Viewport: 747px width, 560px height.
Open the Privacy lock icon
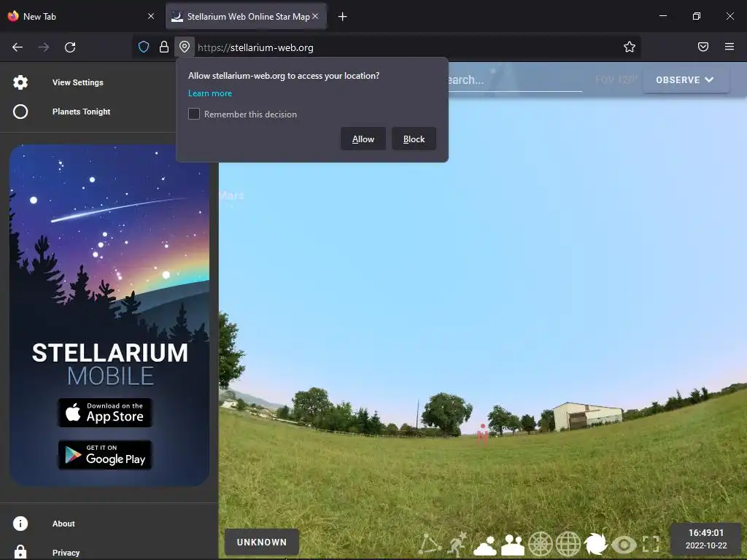pos(20,552)
